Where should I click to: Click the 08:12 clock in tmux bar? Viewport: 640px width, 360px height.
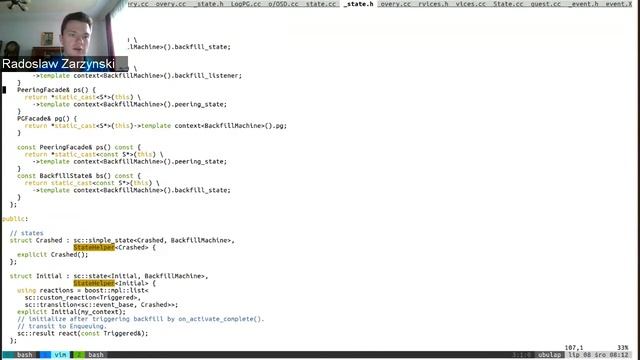(619, 355)
